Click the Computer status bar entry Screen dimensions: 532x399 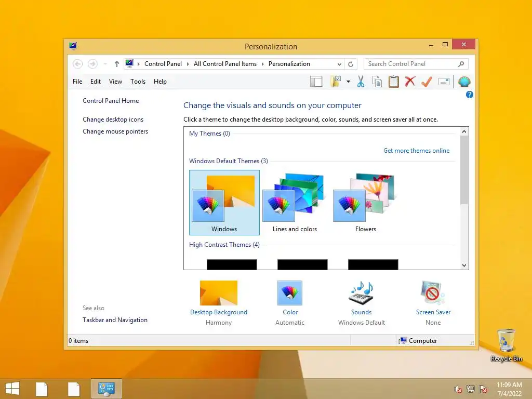pos(418,341)
